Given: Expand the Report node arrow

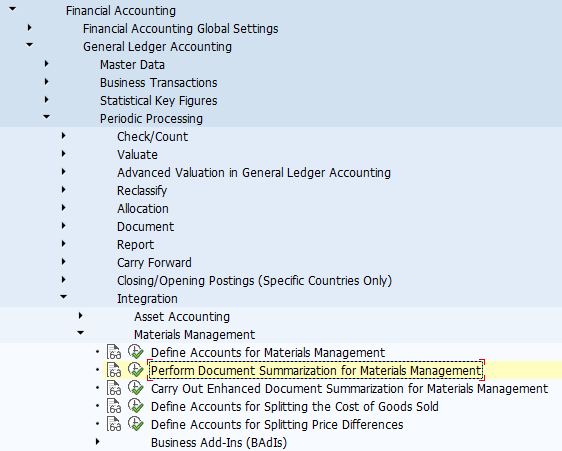Looking at the screenshot, I should (x=64, y=243).
